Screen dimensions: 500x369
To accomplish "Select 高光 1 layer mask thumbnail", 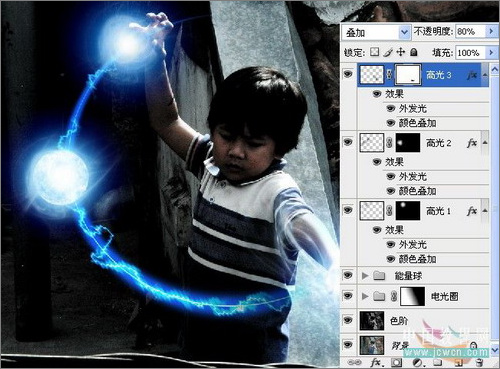I will click(x=408, y=211).
